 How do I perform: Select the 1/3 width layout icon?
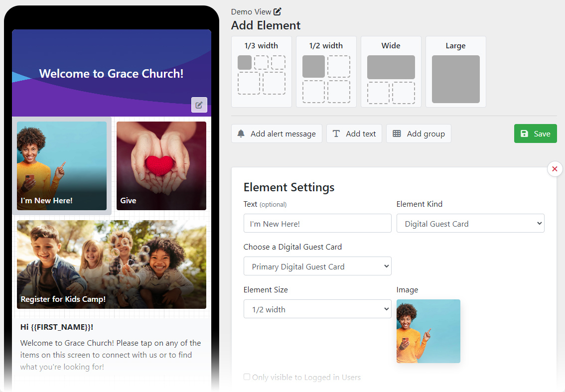click(261, 72)
